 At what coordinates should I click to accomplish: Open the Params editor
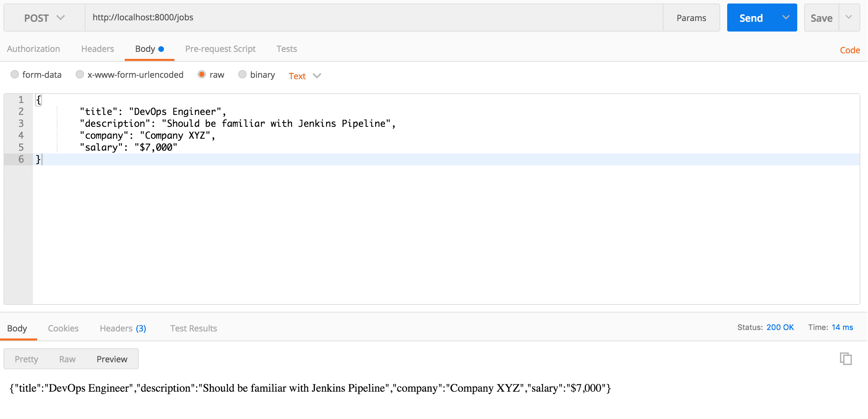pos(691,18)
